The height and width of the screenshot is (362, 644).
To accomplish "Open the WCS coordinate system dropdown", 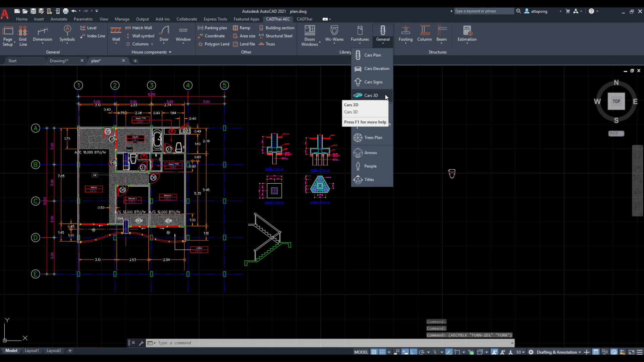I will tap(616, 133).
